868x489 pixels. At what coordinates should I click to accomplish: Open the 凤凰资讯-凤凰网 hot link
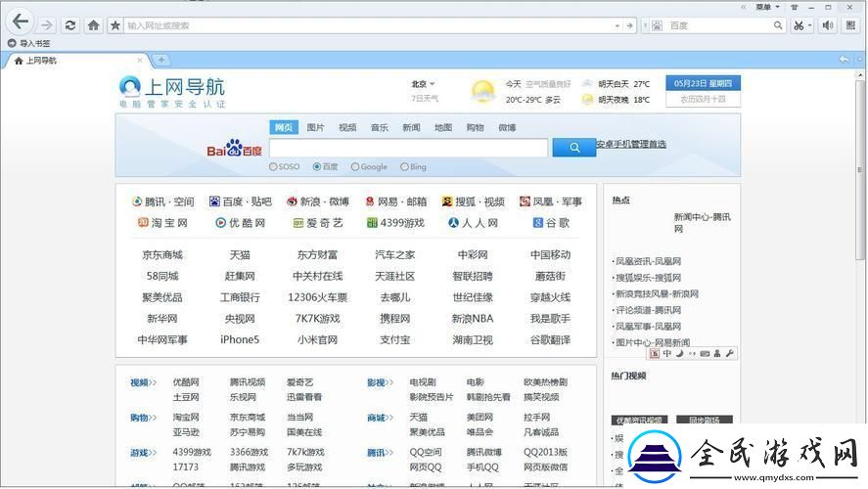coord(648,261)
